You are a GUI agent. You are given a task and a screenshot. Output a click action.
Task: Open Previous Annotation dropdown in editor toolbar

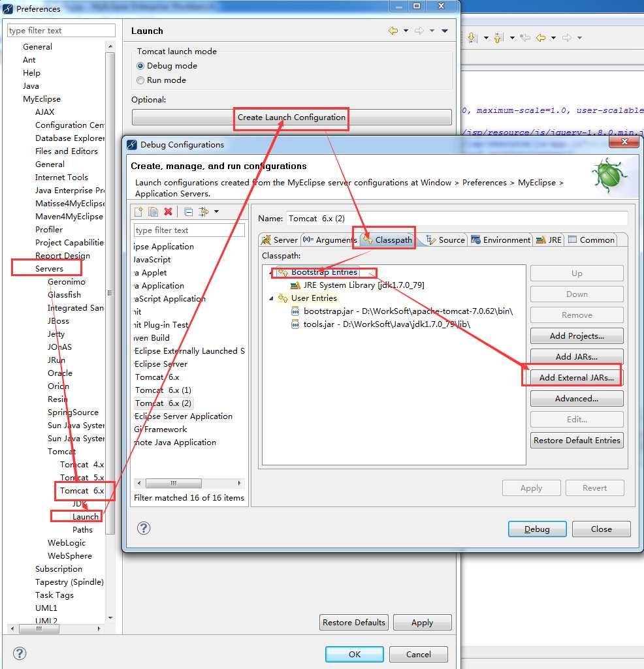pos(512,38)
